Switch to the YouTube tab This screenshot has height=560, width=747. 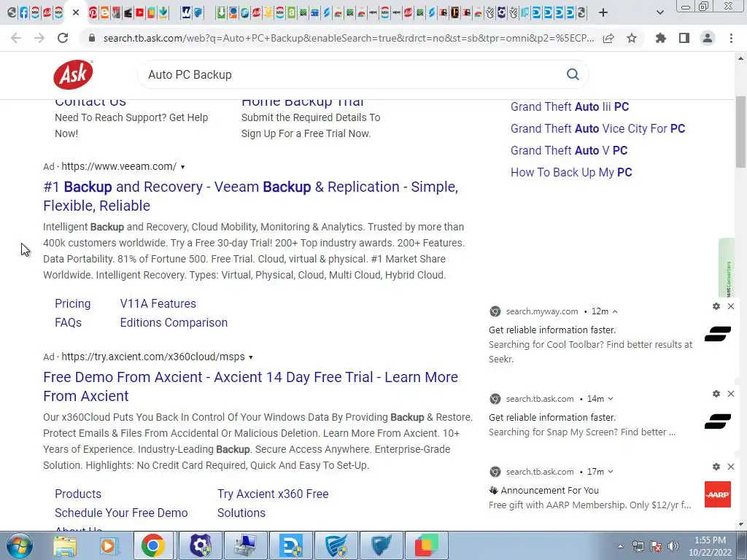pyautogui.click(x=139, y=12)
